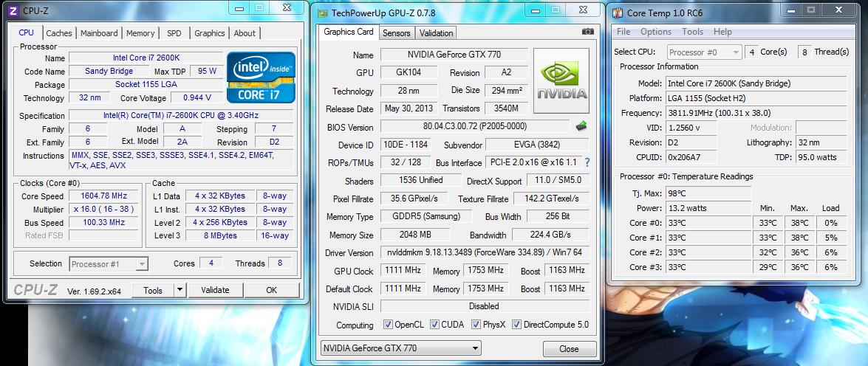Switch to the Sensors tab in GPU-Z
Image resolution: width=868 pixels, height=366 pixels.
click(x=397, y=33)
